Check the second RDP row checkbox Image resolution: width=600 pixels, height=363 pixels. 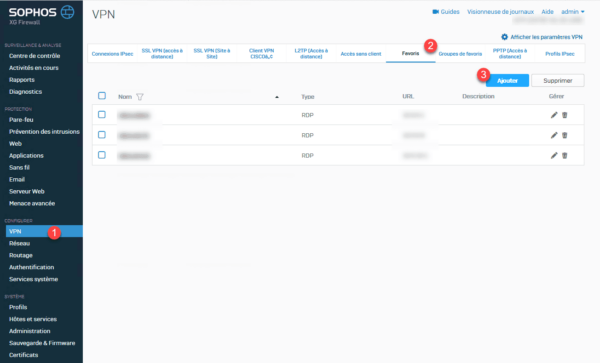click(x=102, y=135)
